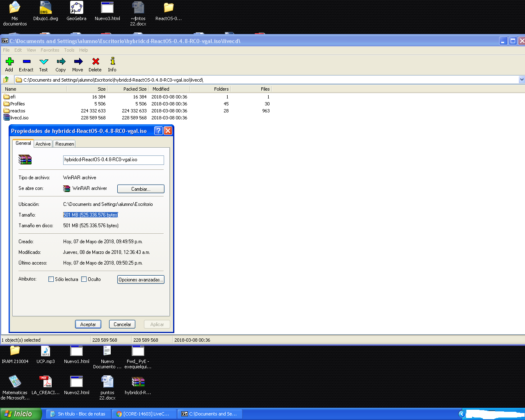Click the UCP.mp3 desktop icon
The width and height of the screenshot is (525, 420).
[46, 354]
